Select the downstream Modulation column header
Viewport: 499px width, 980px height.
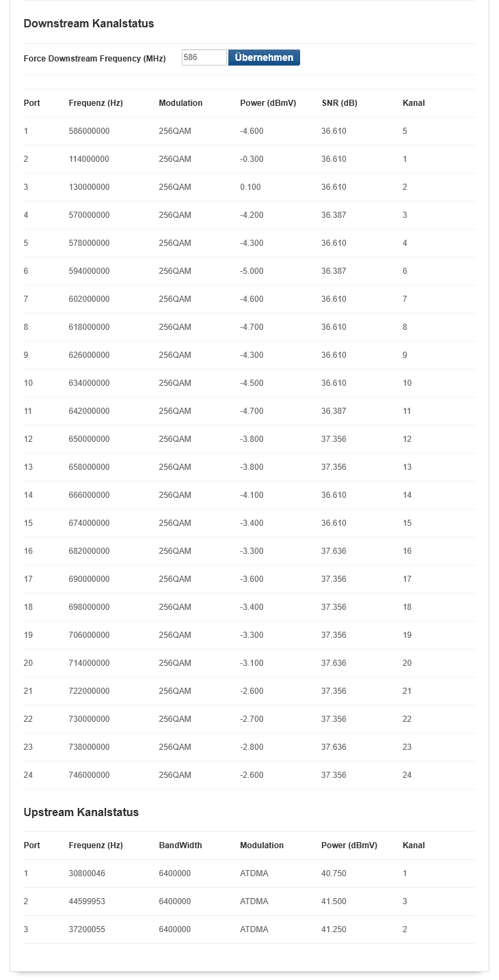180,103
